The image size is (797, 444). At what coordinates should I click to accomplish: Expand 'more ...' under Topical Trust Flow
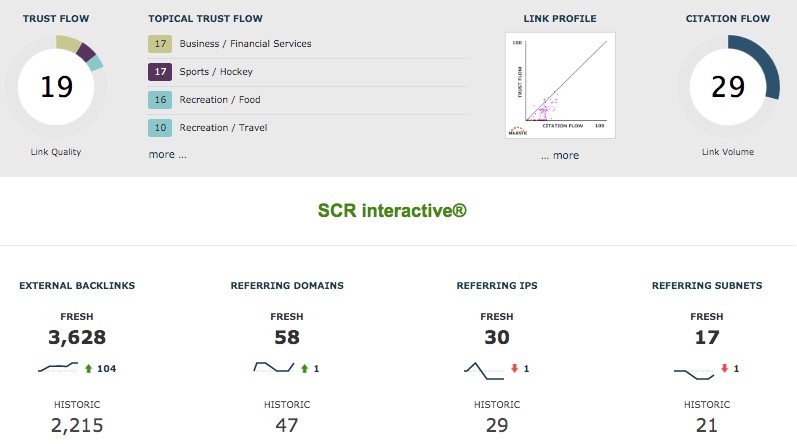(x=167, y=155)
